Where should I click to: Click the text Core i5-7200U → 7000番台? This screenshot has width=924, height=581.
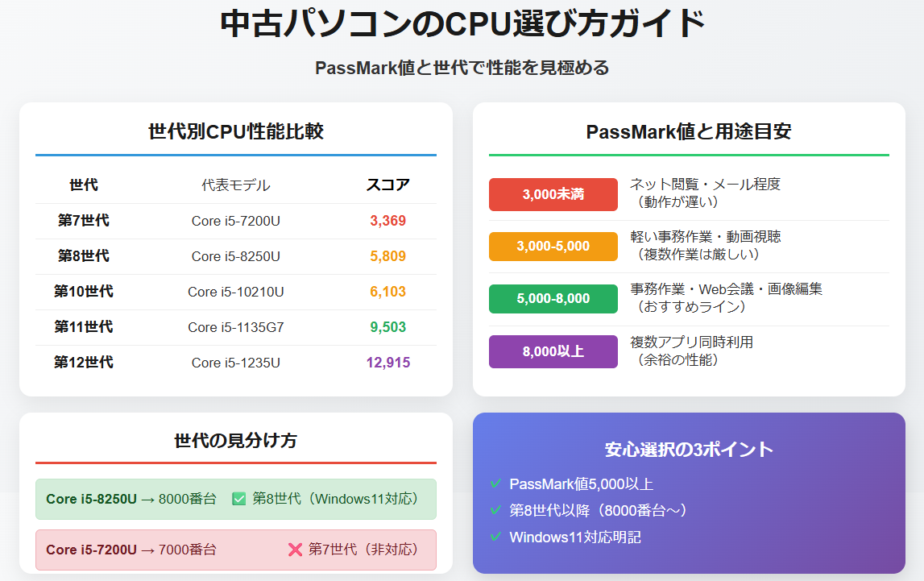(x=131, y=550)
